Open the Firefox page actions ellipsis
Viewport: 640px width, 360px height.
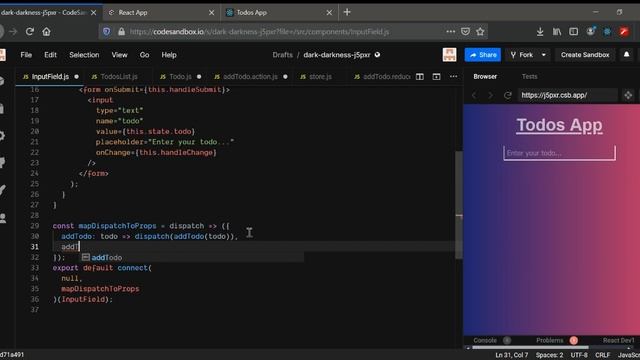[x=451, y=31]
